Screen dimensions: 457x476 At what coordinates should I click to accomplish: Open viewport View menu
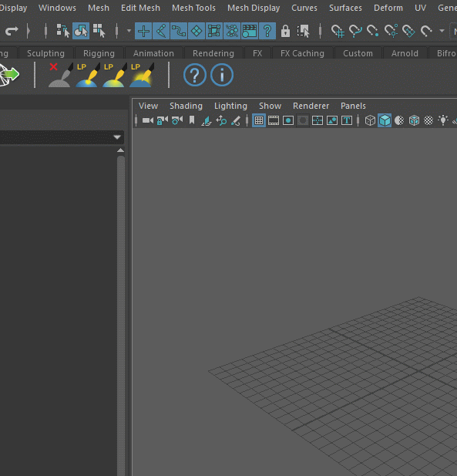(148, 106)
